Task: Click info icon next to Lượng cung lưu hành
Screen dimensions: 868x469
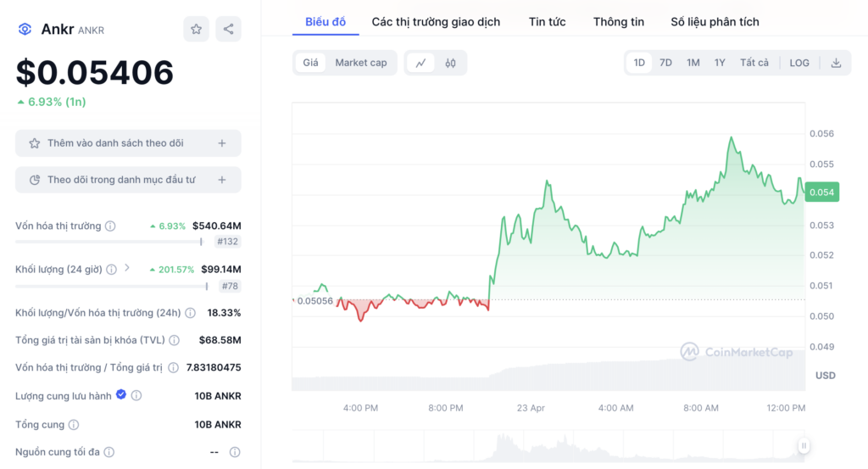Action: 136,396
